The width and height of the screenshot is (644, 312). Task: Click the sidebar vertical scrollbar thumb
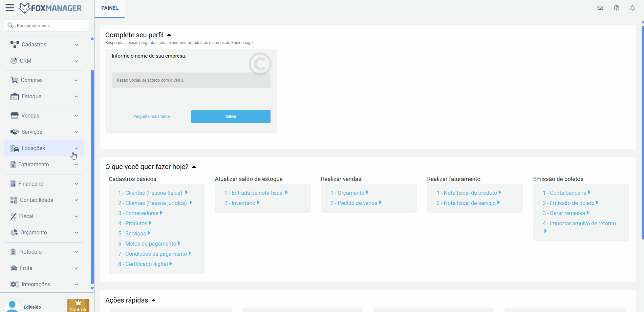(x=92, y=177)
